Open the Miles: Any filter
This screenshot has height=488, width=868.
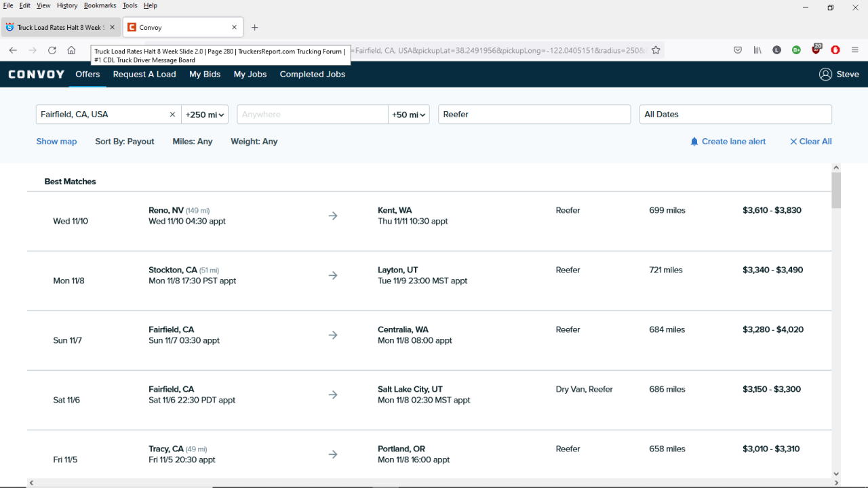[193, 142]
